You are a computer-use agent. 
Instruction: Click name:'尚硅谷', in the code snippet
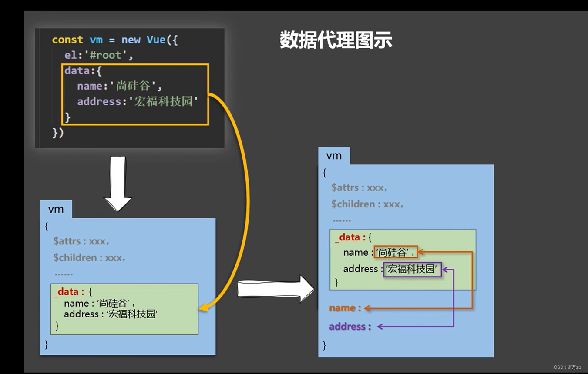click(x=120, y=86)
